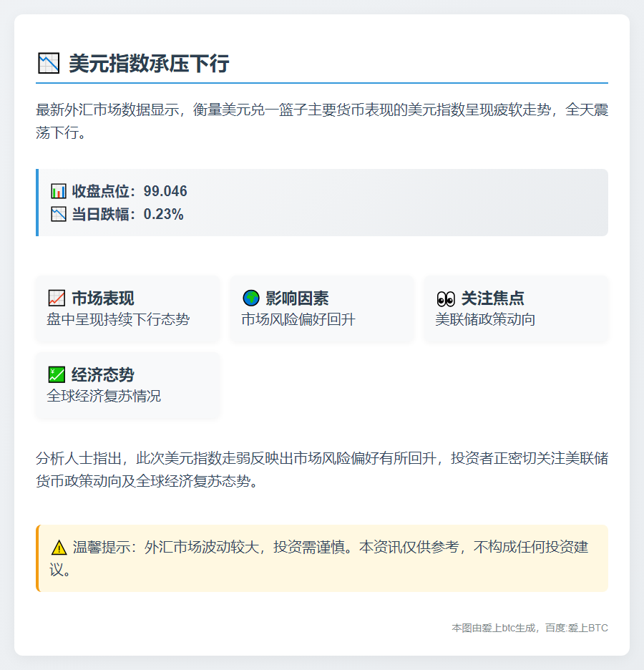The height and width of the screenshot is (670, 644).
Task: Open the 经济态势 card
Action: click(127, 385)
